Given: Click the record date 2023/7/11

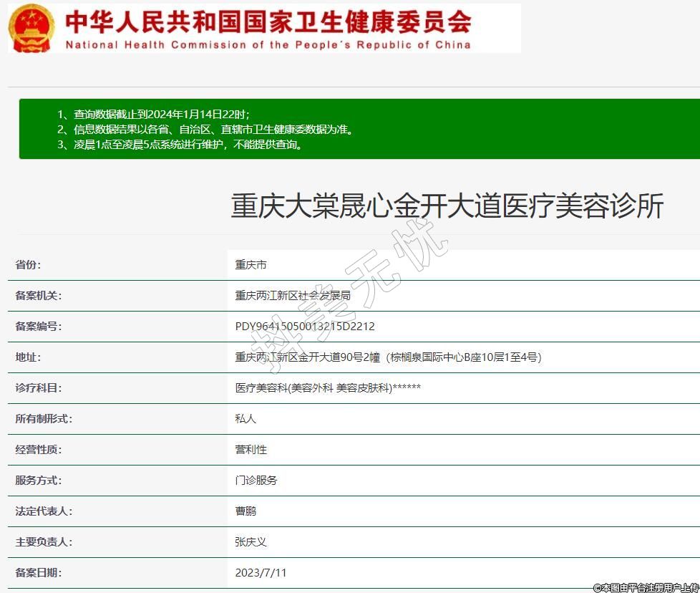Looking at the screenshot, I should point(261,573).
